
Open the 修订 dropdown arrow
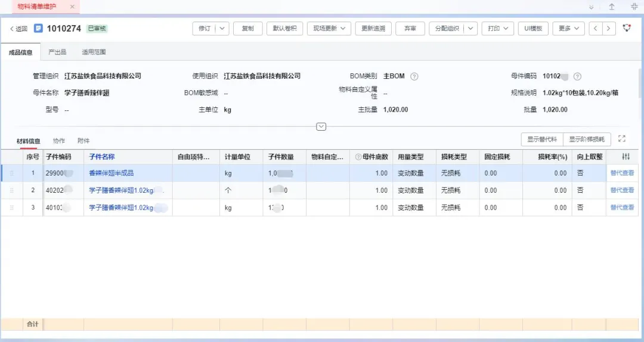pos(222,29)
